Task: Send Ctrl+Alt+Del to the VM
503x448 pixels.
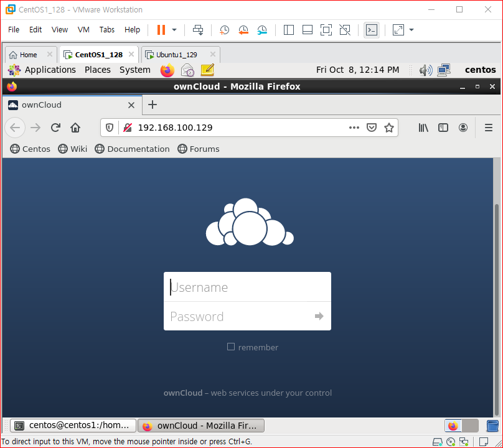Action: coord(198,30)
